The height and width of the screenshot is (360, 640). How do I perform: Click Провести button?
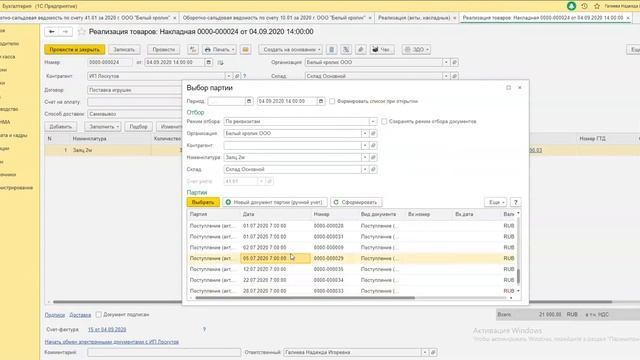pos(163,49)
